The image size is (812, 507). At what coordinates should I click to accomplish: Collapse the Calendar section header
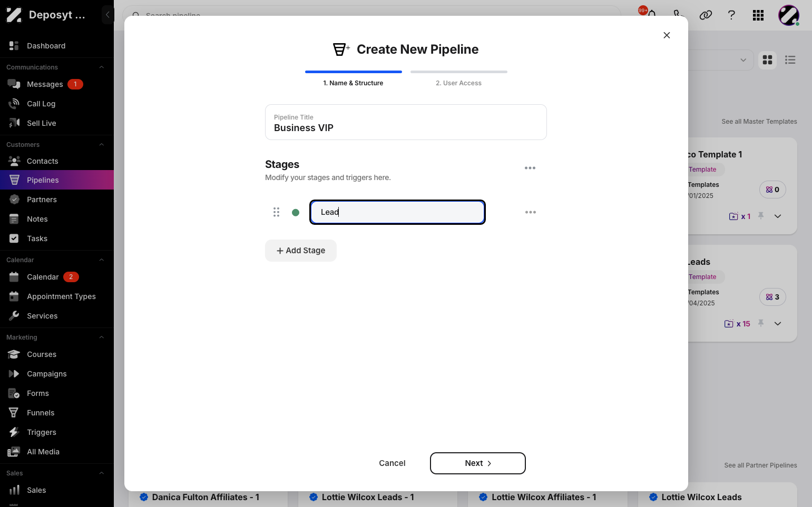tap(102, 260)
